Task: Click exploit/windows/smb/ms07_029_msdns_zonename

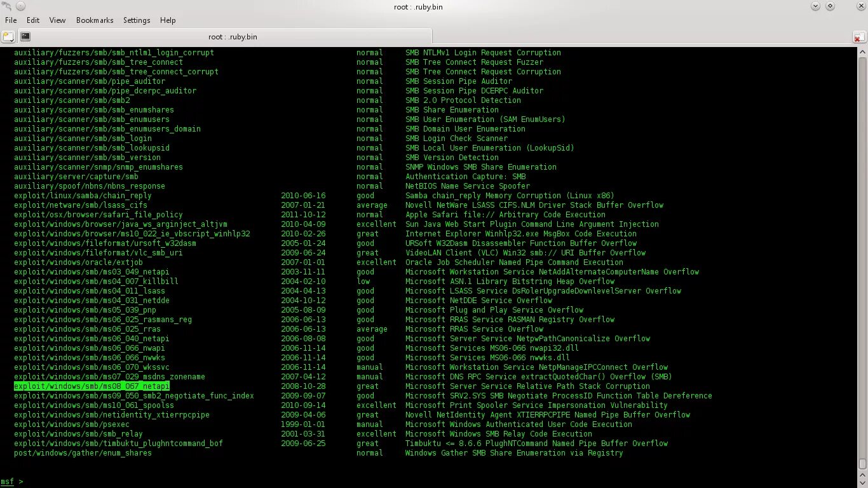Action: click(109, 377)
